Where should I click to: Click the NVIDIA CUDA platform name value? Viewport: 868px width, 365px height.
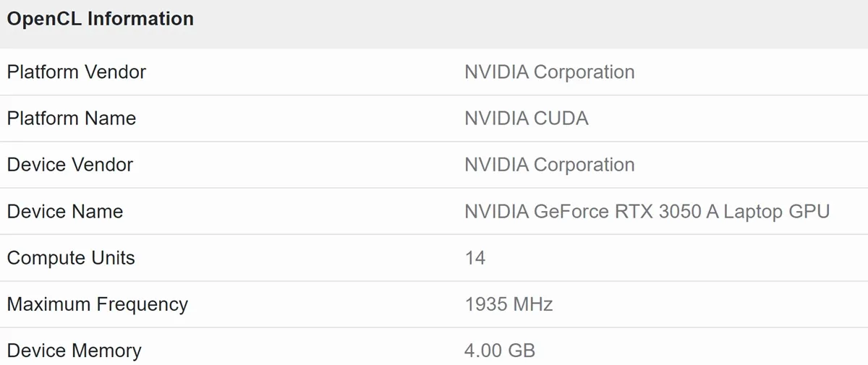[x=527, y=119]
